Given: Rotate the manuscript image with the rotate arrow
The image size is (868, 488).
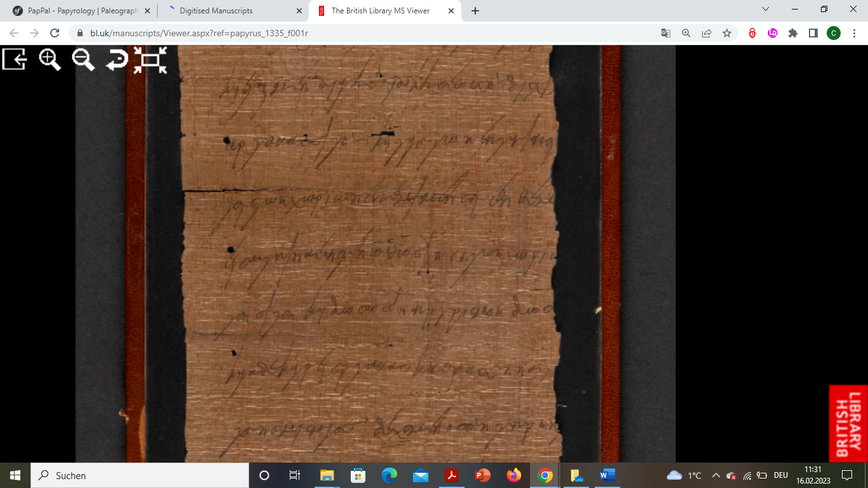Looking at the screenshot, I should click(x=116, y=60).
